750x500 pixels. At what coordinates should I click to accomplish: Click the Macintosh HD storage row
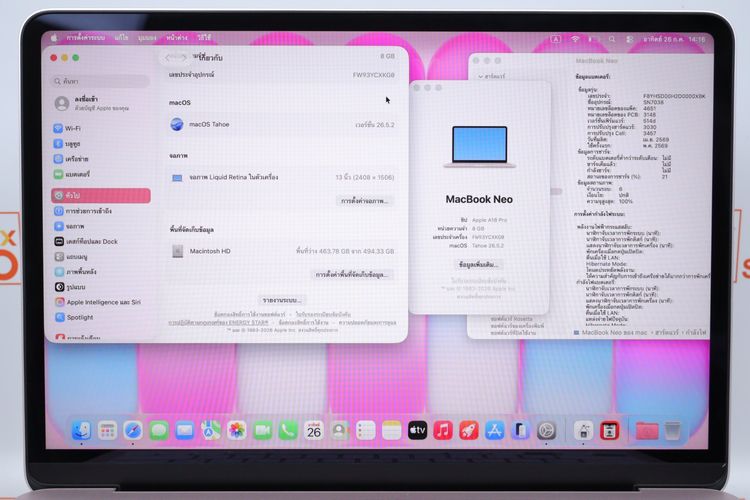(282, 251)
